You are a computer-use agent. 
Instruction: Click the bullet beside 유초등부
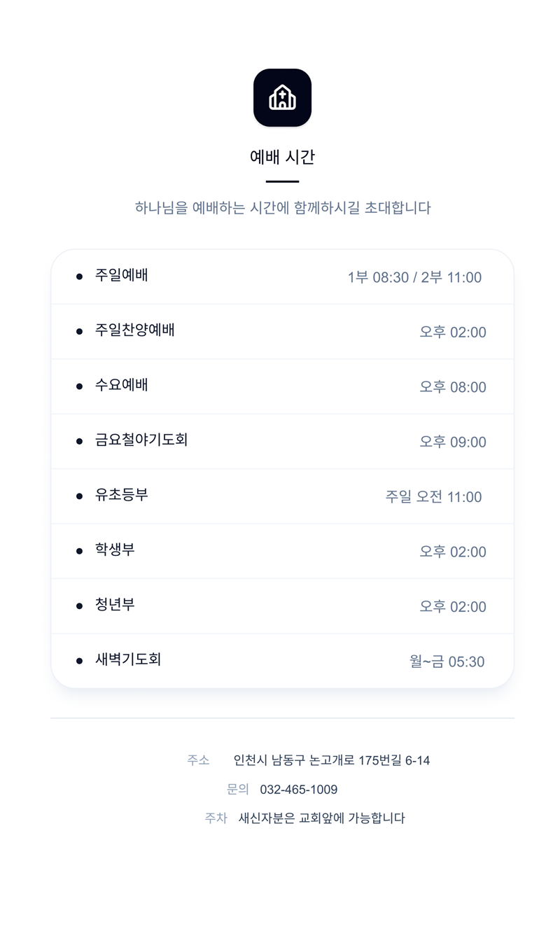pyautogui.click(x=79, y=496)
